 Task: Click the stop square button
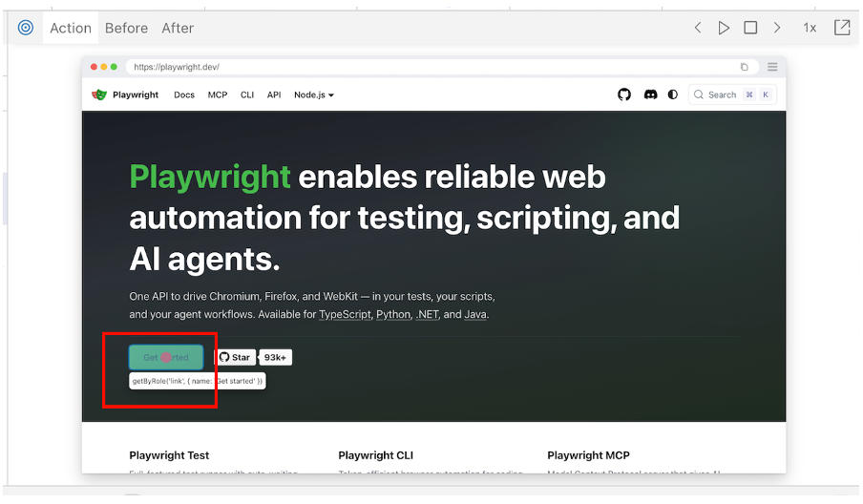coord(750,28)
